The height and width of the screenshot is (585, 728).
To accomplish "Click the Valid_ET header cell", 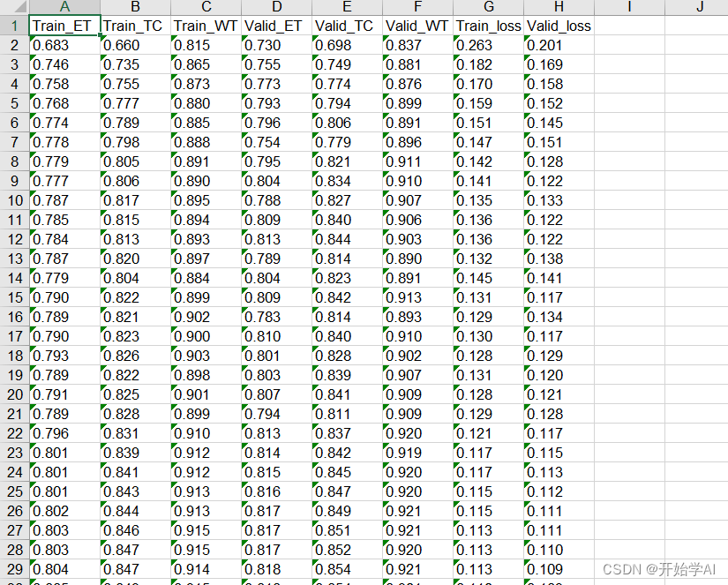I will (x=276, y=26).
